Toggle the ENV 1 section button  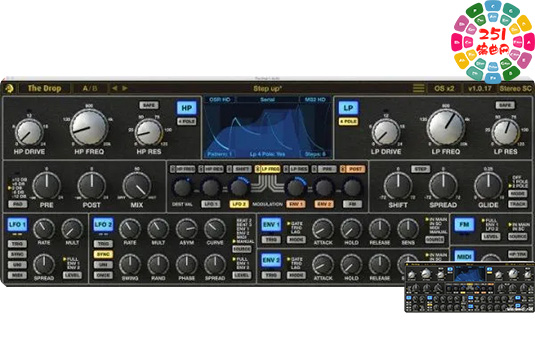pyautogui.click(x=271, y=225)
